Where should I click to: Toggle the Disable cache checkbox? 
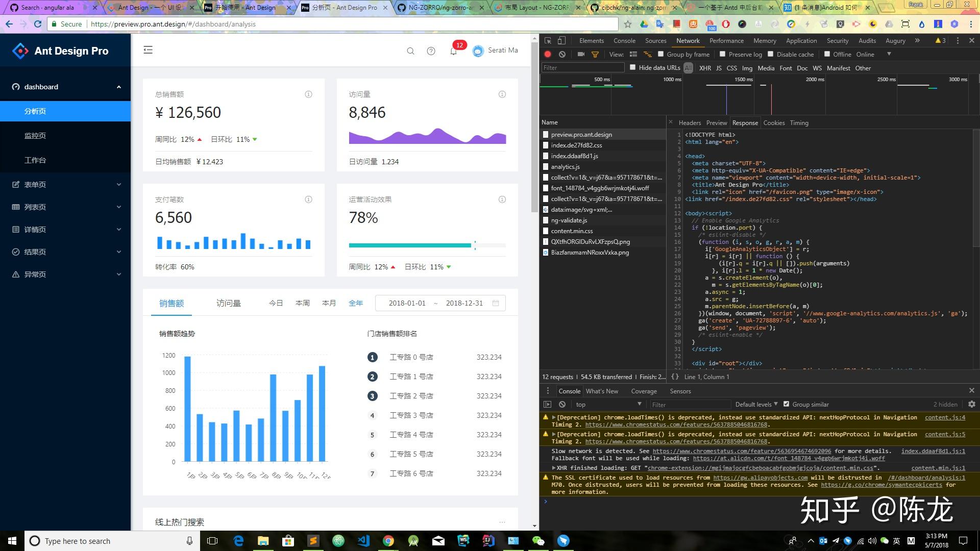click(771, 54)
